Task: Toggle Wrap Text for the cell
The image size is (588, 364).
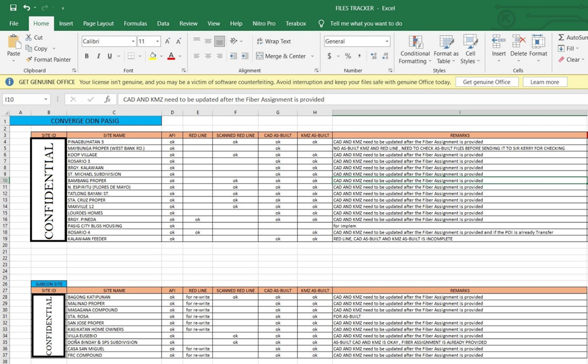Action: tap(273, 42)
